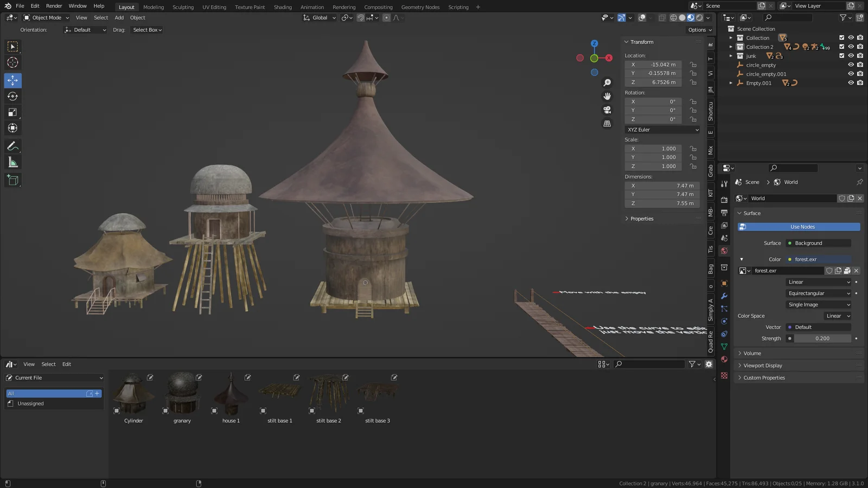Viewport: 868px width, 488px height.
Task: Select the granary asset thumbnail
Action: pyautogui.click(x=182, y=393)
